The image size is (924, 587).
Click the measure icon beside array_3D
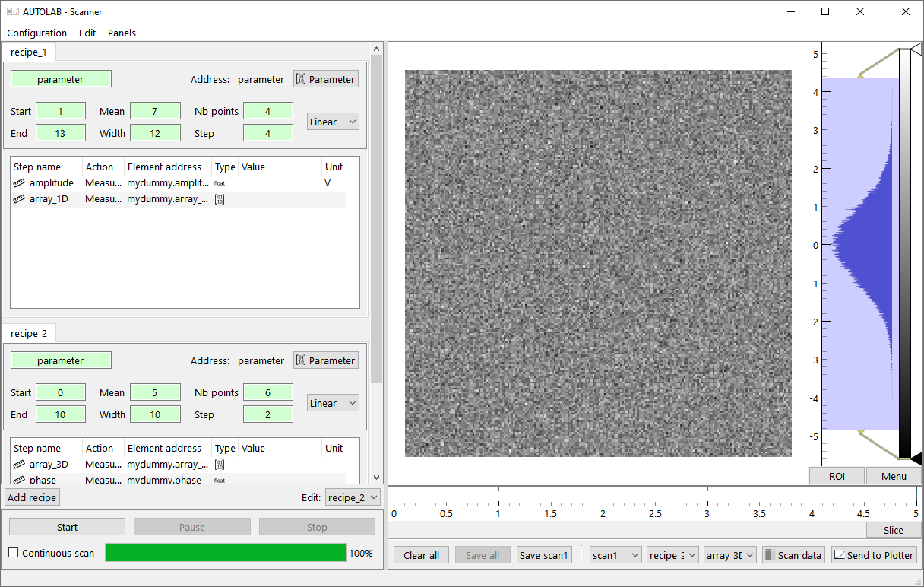point(20,464)
